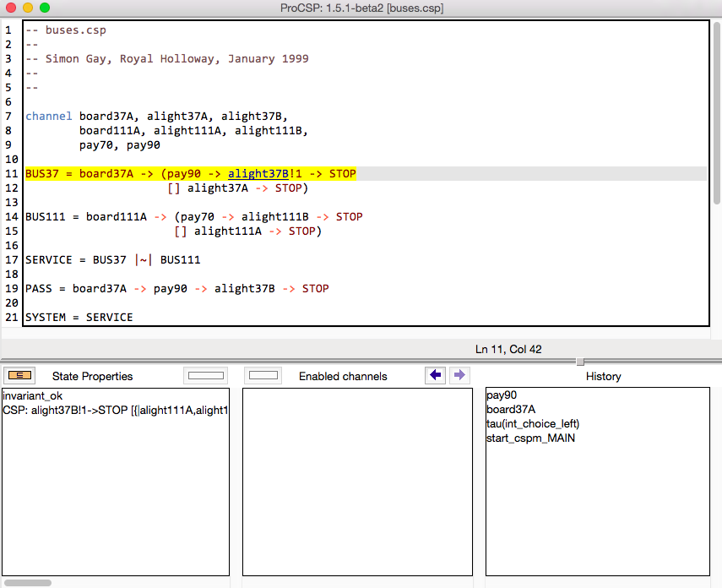Click the orange State Properties view icon
Screen dimensions: 722x588
coord(18,375)
